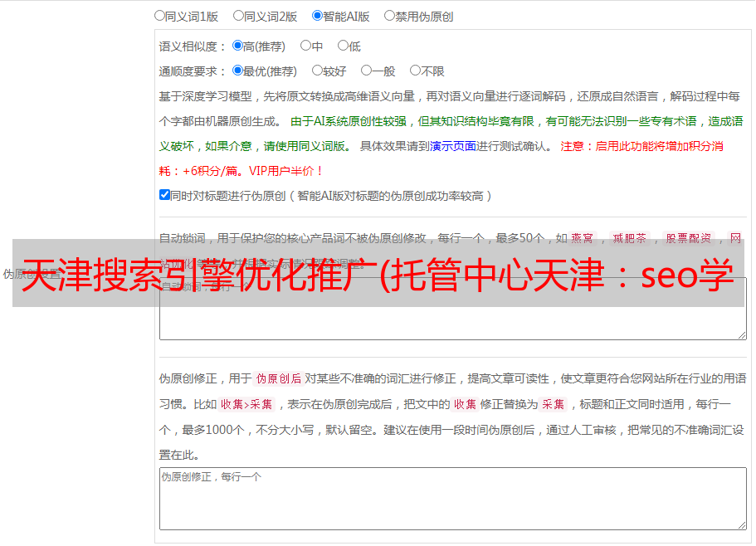This screenshot has height=546, width=756.
Task: Set 语义相似度 to 高(推荐)
Action: click(237, 46)
